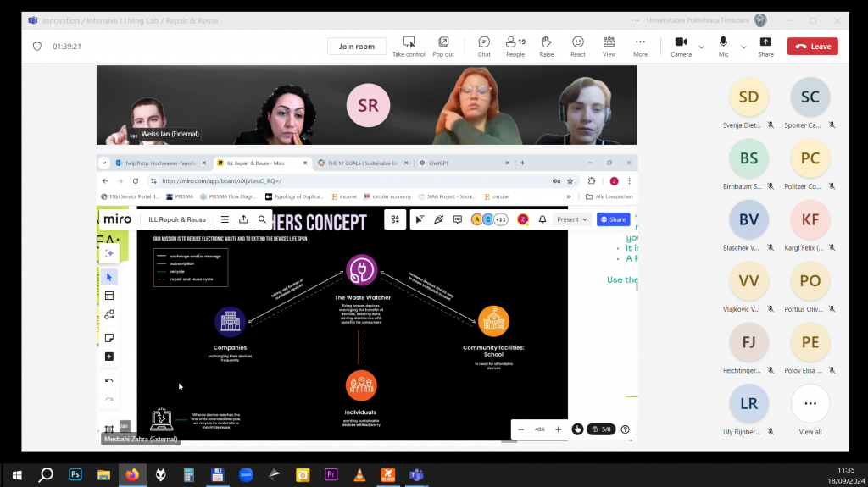
Task: Take control of shared screen
Action: tap(409, 47)
